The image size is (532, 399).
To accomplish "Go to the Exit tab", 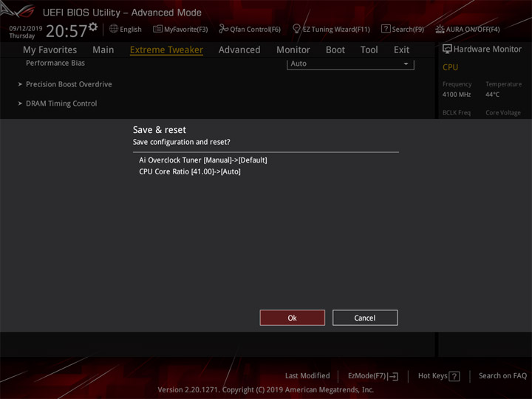I will (x=401, y=50).
